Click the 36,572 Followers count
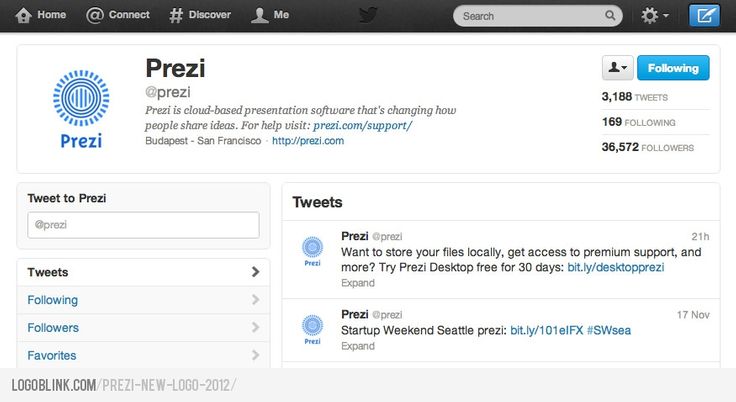The height and width of the screenshot is (402, 736). click(x=648, y=147)
